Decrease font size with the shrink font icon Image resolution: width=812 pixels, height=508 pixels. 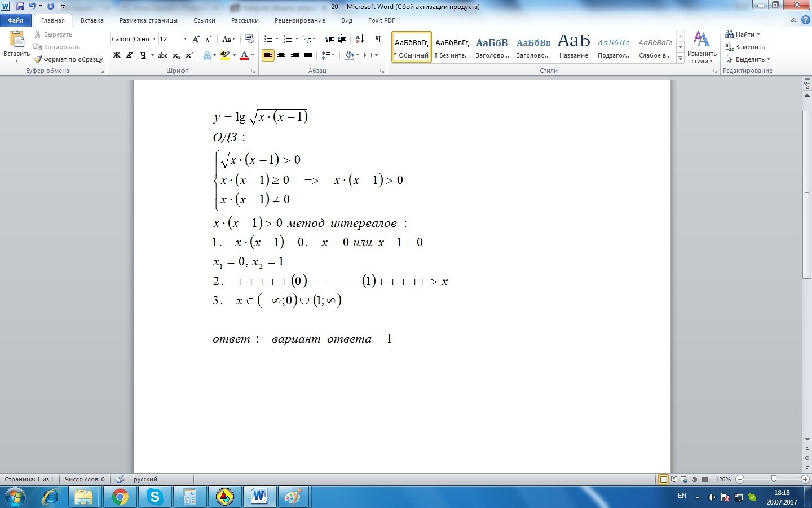pyautogui.click(x=208, y=39)
